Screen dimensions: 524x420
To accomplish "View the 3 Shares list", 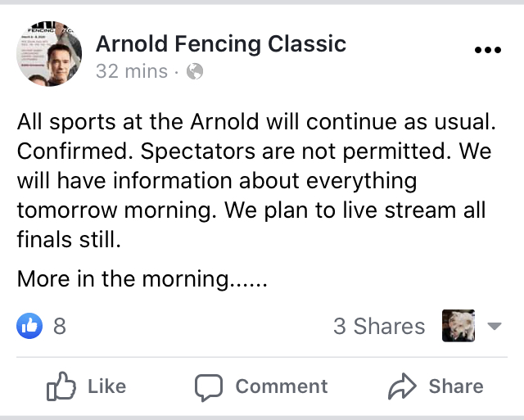I will pyautogui.click(x=379, y=327).
